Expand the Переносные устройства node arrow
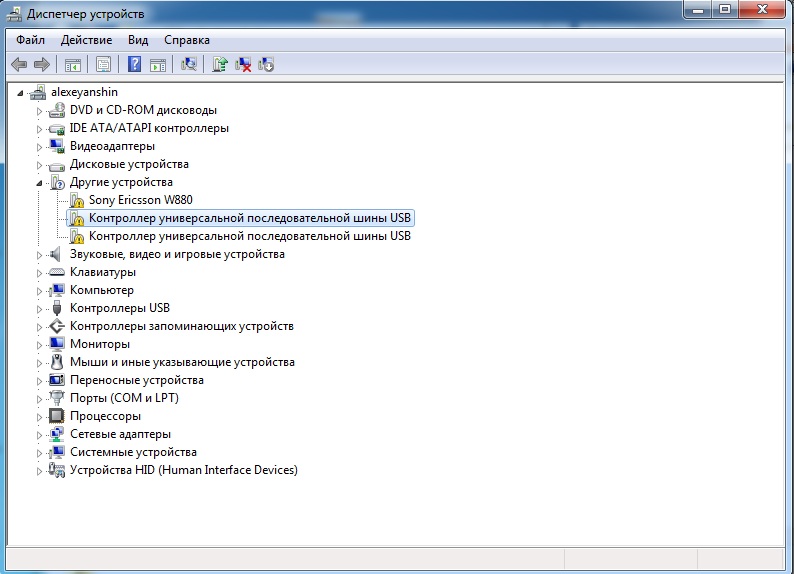 click(39, 381)
